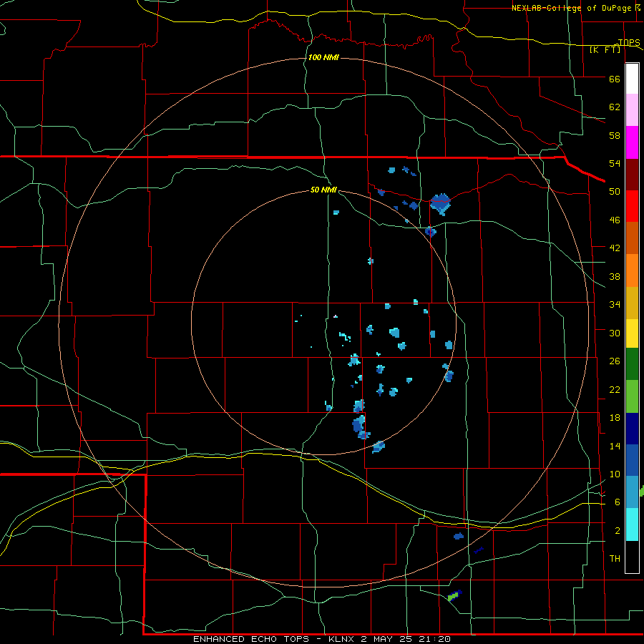Click the black TH swatch in legend
This screenshot has height=644, width=644.
(x=632, y=557)
